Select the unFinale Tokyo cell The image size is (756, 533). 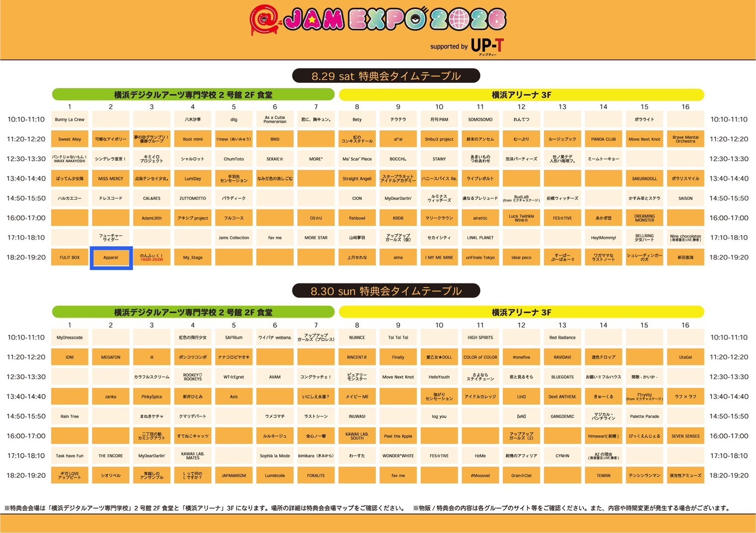(x=481, y=257)
